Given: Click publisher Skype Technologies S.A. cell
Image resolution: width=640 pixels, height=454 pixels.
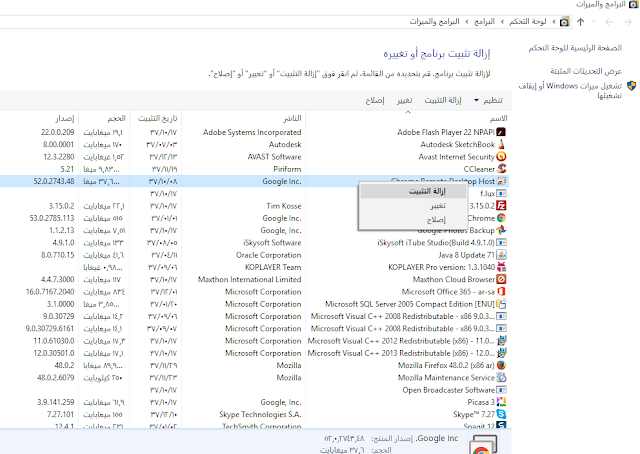Looking at the screenshot, I should coord(260,414).
